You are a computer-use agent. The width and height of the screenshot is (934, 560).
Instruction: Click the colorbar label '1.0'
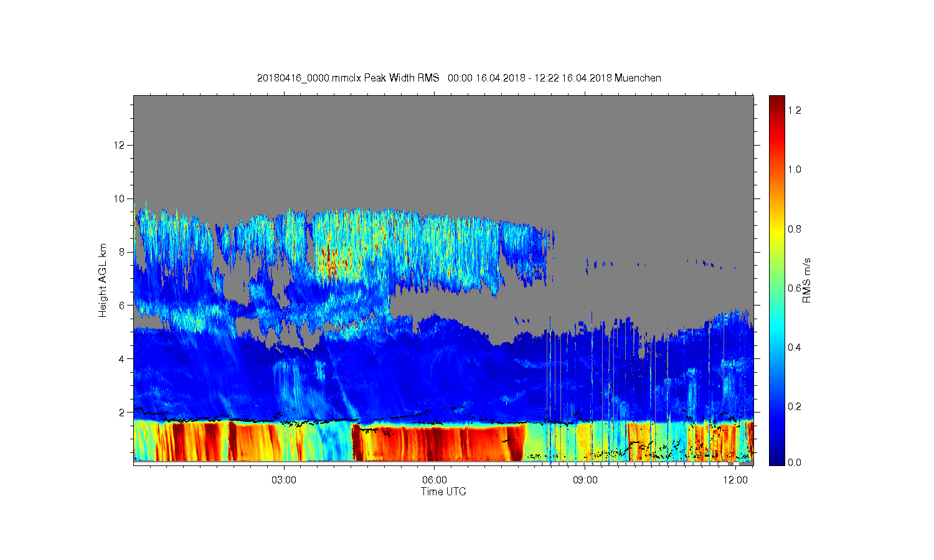point(794,169)
